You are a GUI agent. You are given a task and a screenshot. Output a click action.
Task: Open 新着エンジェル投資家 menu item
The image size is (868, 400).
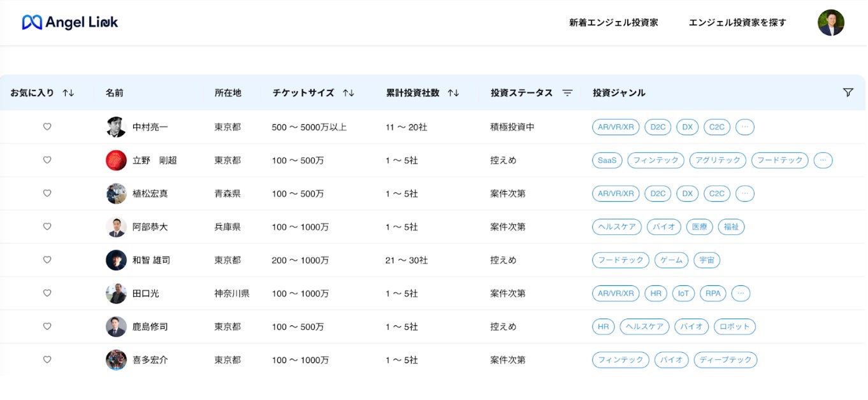613,23
